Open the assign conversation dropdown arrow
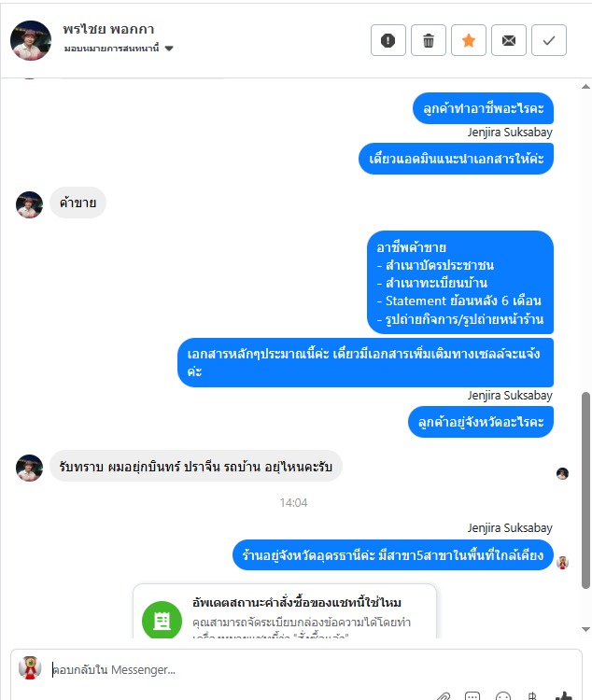 169,49
